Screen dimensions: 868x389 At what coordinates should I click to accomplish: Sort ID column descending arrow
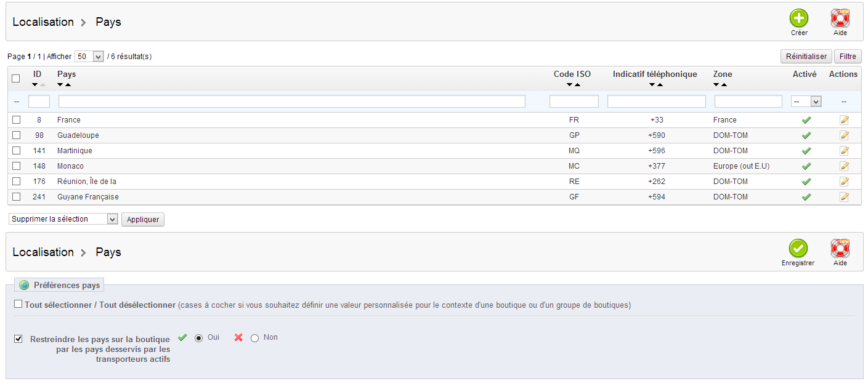coord(35,85)
